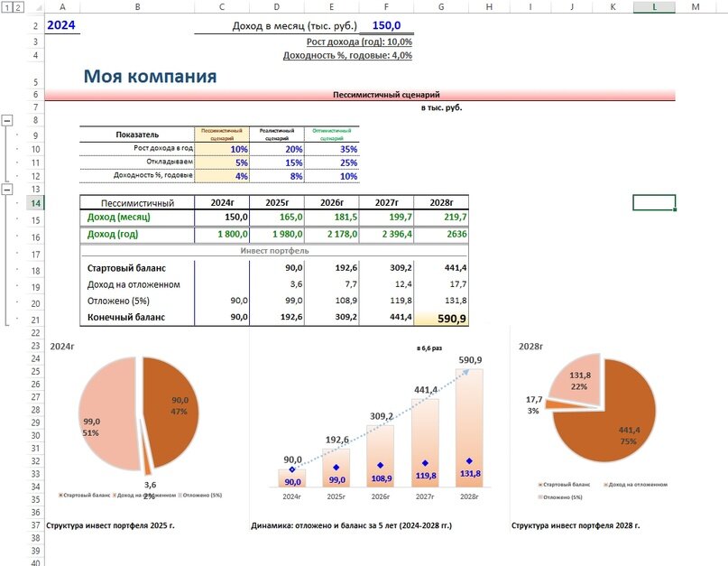Select yearly income 1 800,0 cell

point(222,234)
